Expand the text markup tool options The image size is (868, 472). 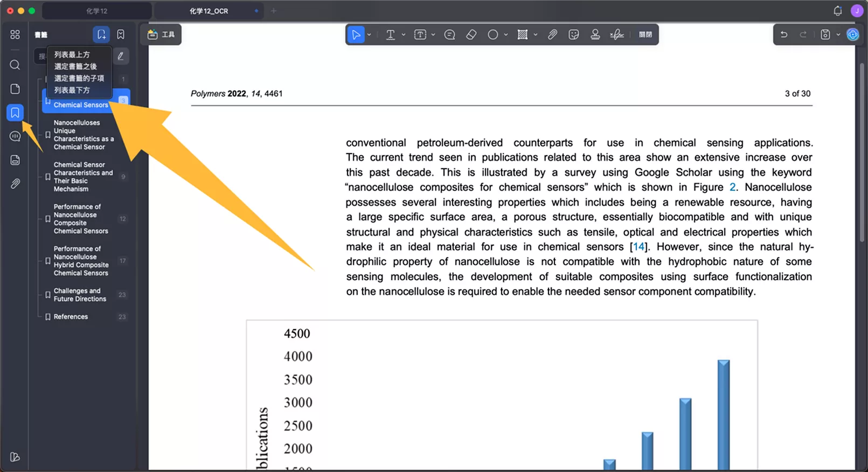click(x=404, y=34)
